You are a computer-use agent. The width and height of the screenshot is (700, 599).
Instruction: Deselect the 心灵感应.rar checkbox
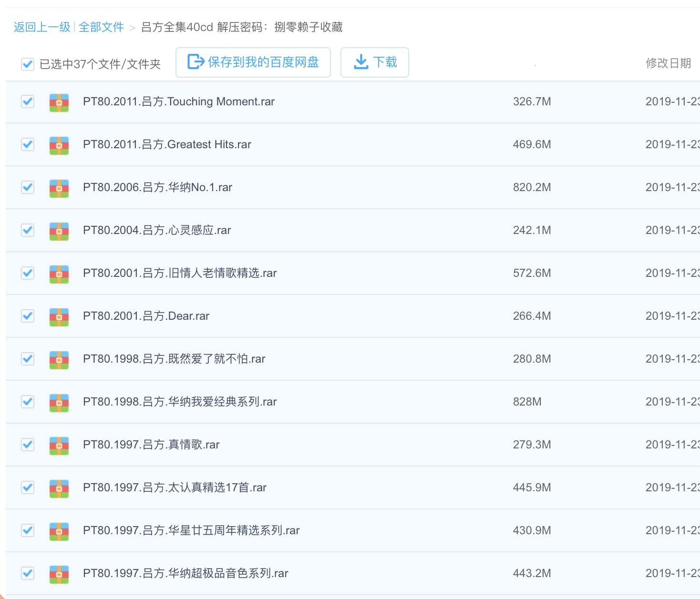(x=28, y=230)
